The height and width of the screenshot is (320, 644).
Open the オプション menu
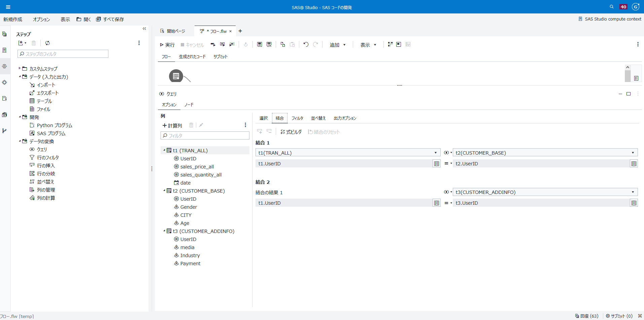pos(41,19)
